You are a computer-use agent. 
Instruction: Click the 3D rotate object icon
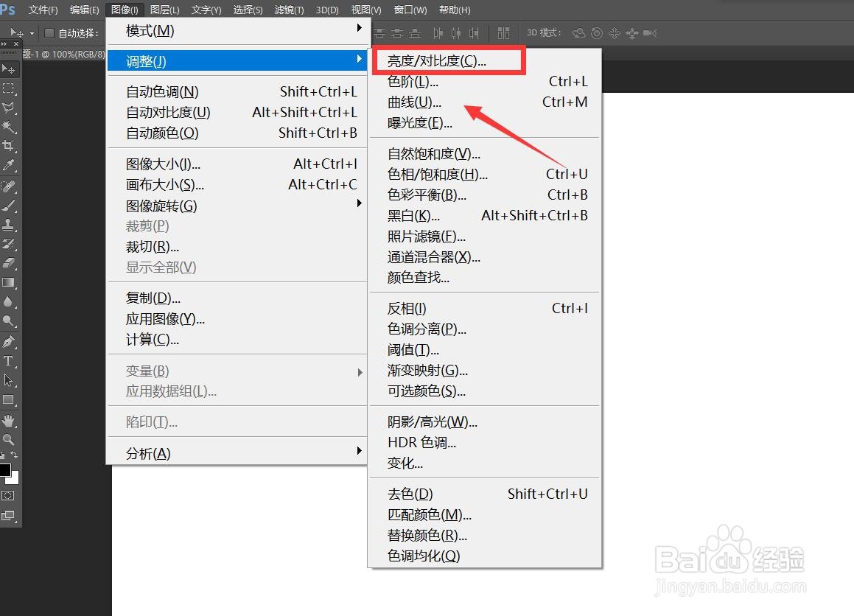pos(578,33)
